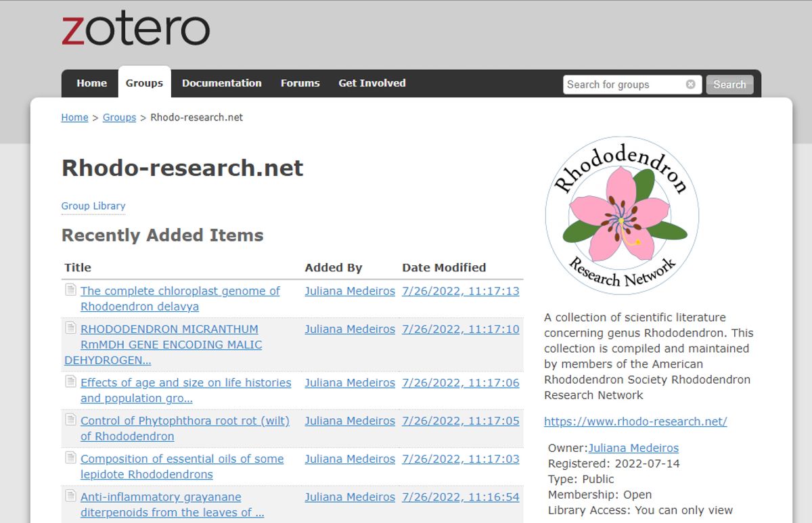Open 'Effects of age and size' item
This screenshot has width=812, height=523.
pos(186,390)
